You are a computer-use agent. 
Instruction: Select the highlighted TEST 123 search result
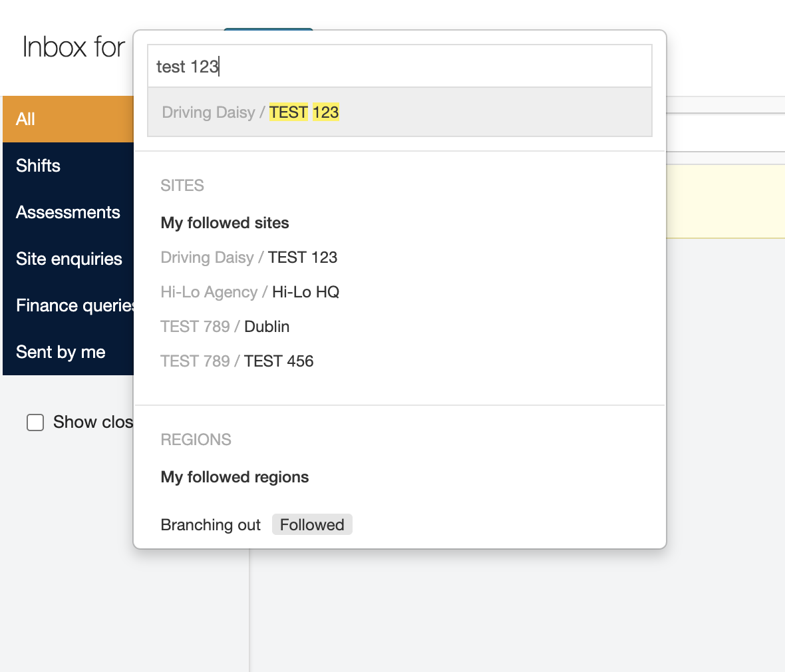(x=399, y=112)
